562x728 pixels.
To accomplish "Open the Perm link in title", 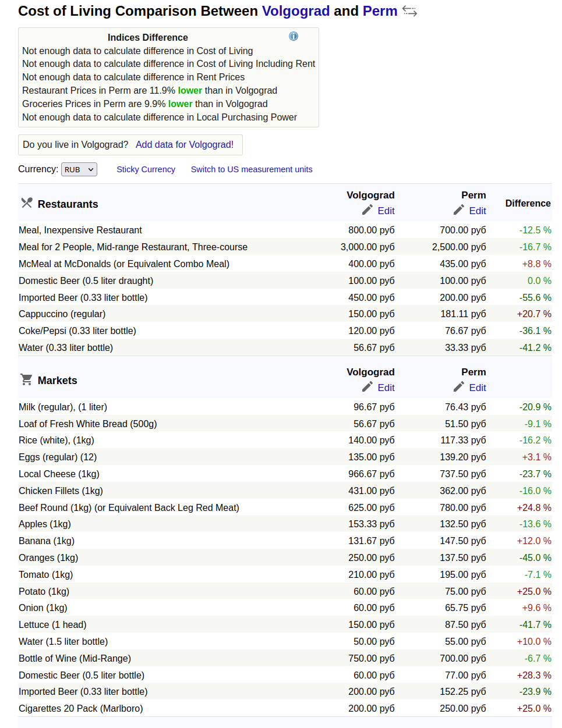I will coord(380,11).
